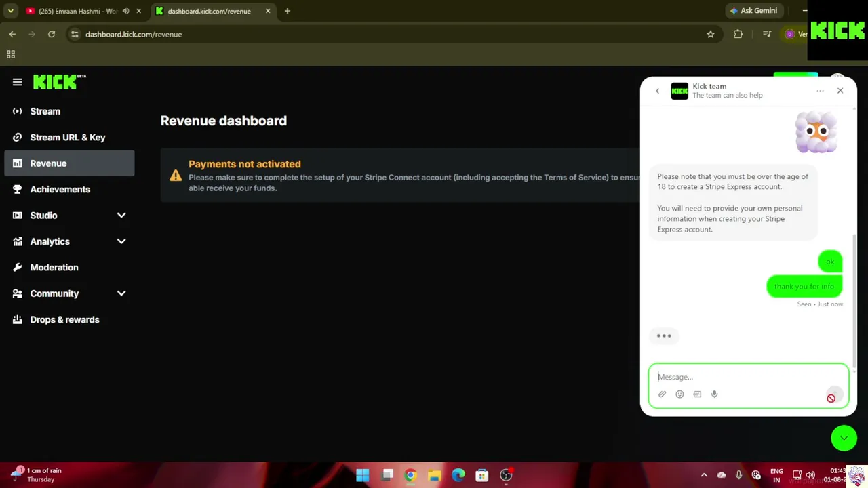Click the site information icon in address bar
868x488 pixels.
click(75, 34)
